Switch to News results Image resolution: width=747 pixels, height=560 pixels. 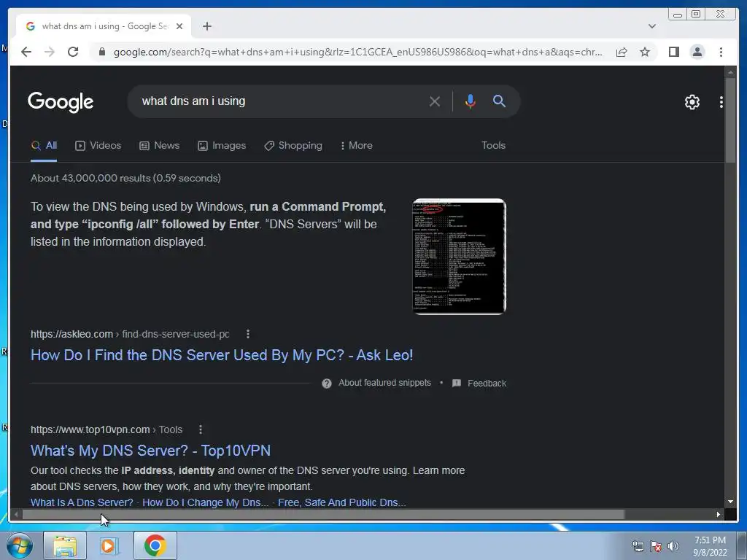click(x=159, y=146)
